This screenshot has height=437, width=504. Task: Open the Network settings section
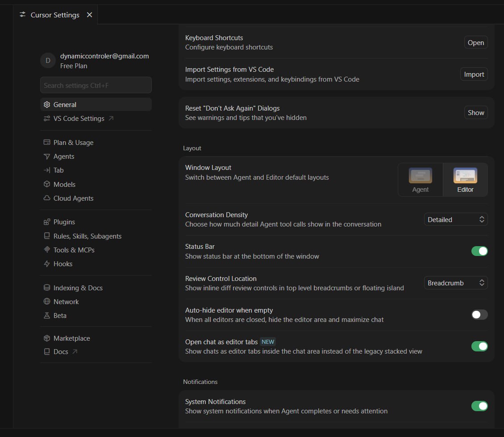pos(96,301)
